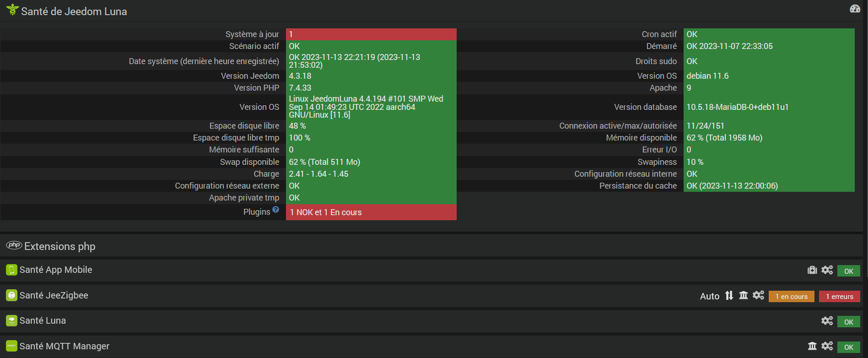This screenshot has width=868, height=358.
Task: Open the medkit icon on Santé App Mobile
Action: click(x=812, y=270)
